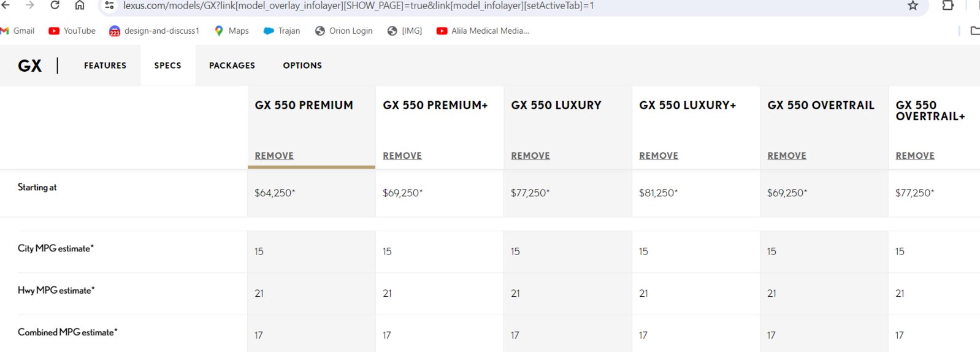Open the Maps bookmark

(x=231, y=31)
